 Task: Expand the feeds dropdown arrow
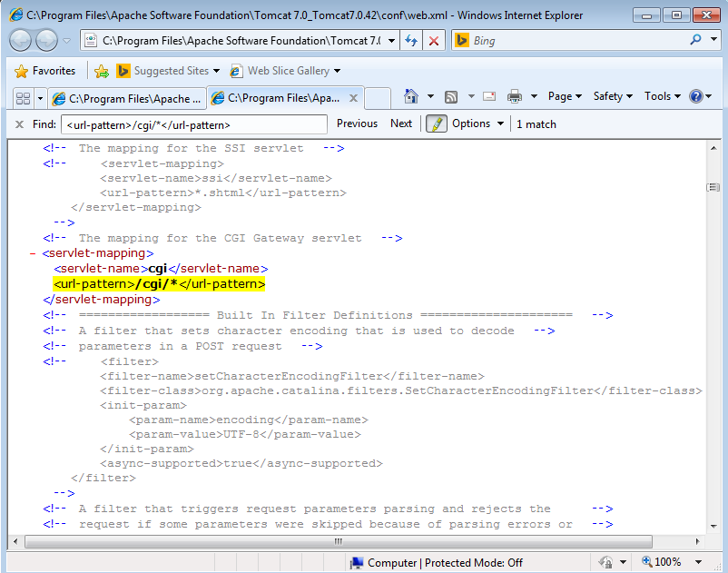click(471, 96)
